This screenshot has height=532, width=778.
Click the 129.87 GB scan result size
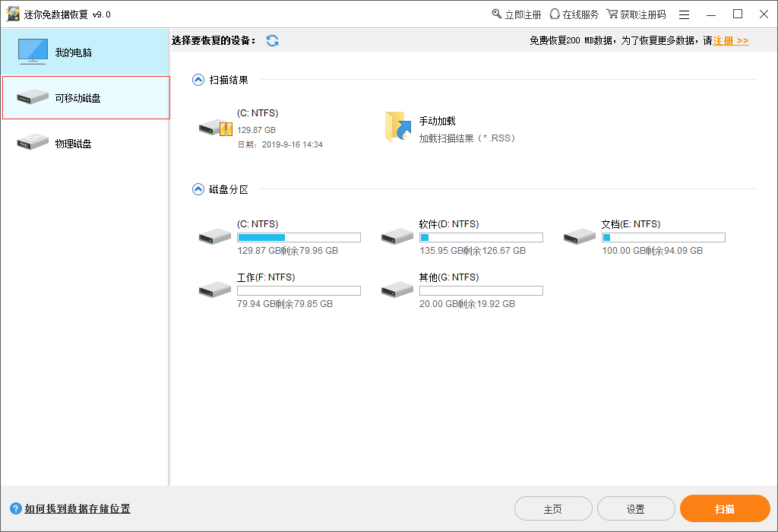(257, 130)
